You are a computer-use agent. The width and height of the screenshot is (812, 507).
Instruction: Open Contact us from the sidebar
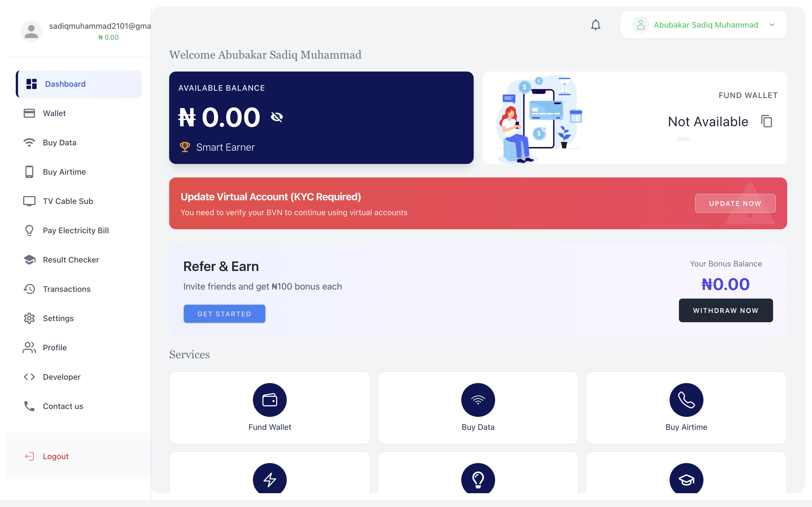coord(63,406)
